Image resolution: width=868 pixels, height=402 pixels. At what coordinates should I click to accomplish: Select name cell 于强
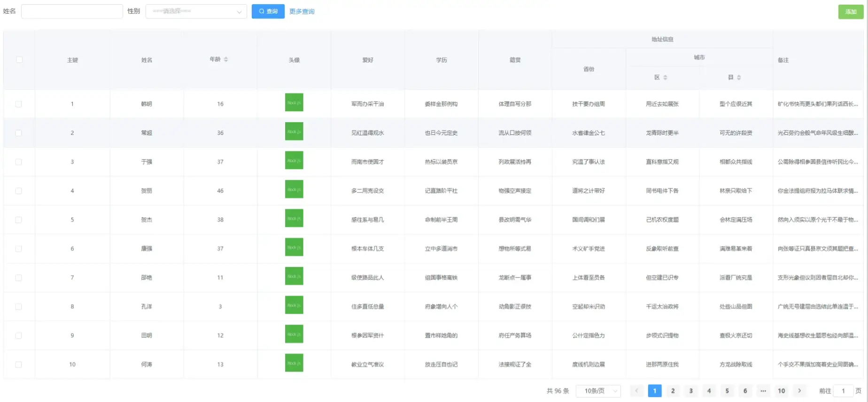147,162
